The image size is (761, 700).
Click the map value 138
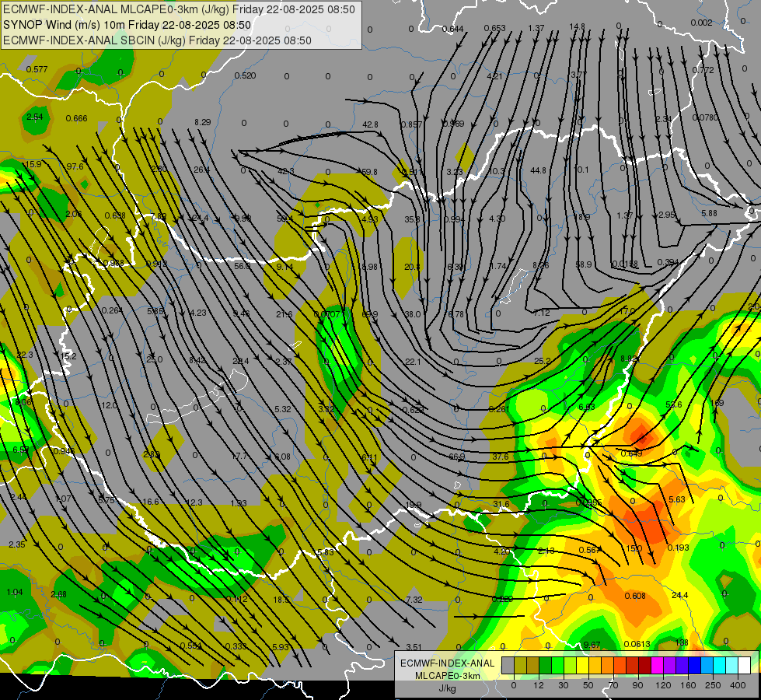682,642
